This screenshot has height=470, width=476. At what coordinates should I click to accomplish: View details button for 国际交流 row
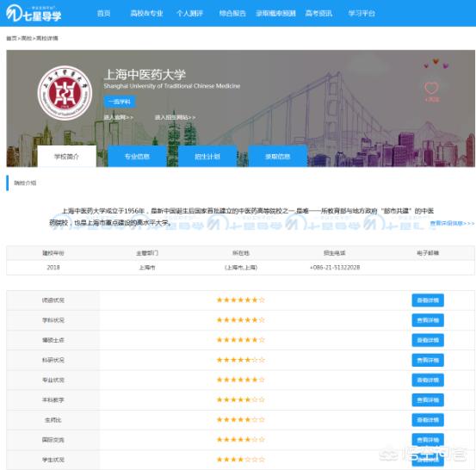[x=428, y=440]
